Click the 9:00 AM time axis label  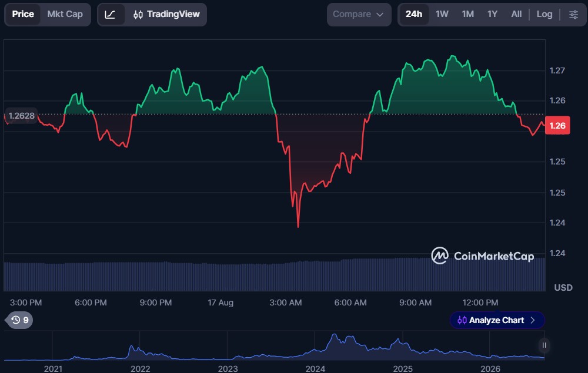coord(415,303)
